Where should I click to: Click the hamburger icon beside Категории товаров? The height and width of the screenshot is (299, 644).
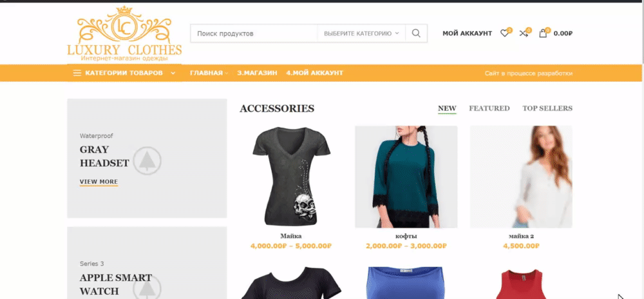(x=77, y=73)
